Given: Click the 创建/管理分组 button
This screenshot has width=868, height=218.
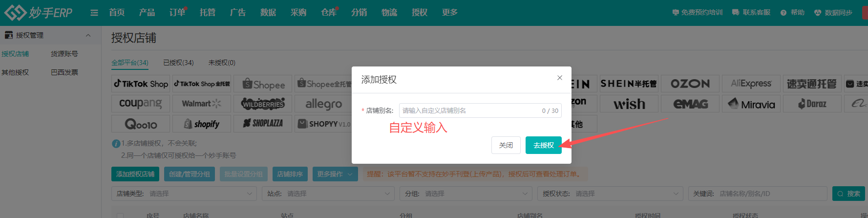Looking at the screenshot, I should [x=190, y=174].
